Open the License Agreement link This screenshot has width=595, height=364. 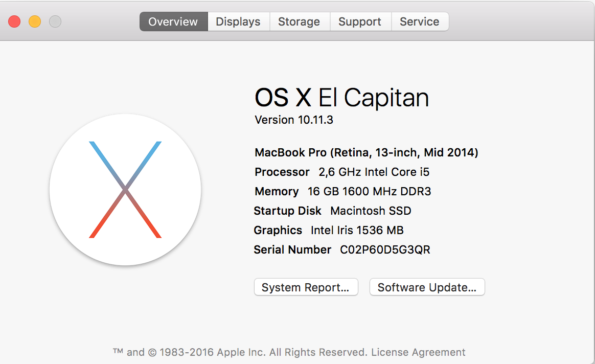click(418, 352)
